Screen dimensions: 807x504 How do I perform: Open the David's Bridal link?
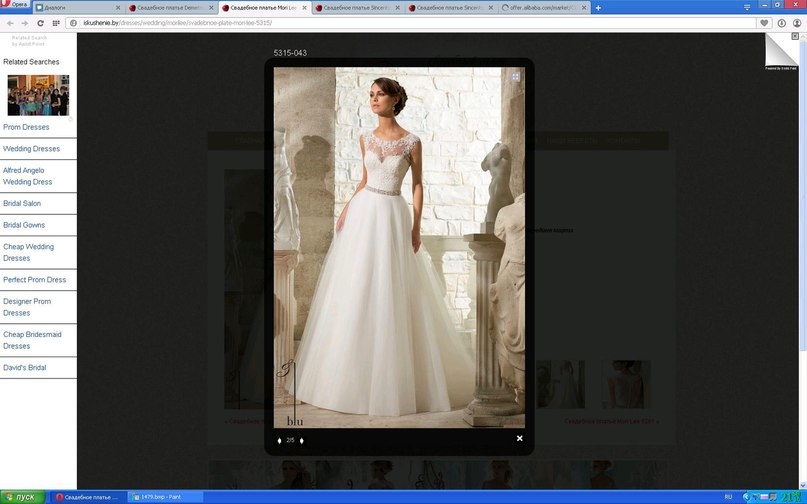pos(24,368)
